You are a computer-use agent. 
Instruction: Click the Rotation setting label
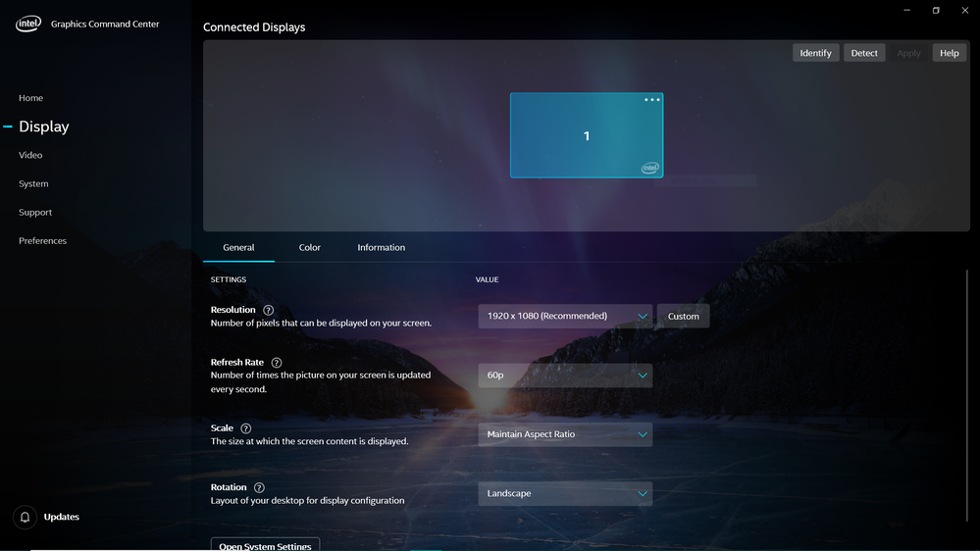point(229,487)
